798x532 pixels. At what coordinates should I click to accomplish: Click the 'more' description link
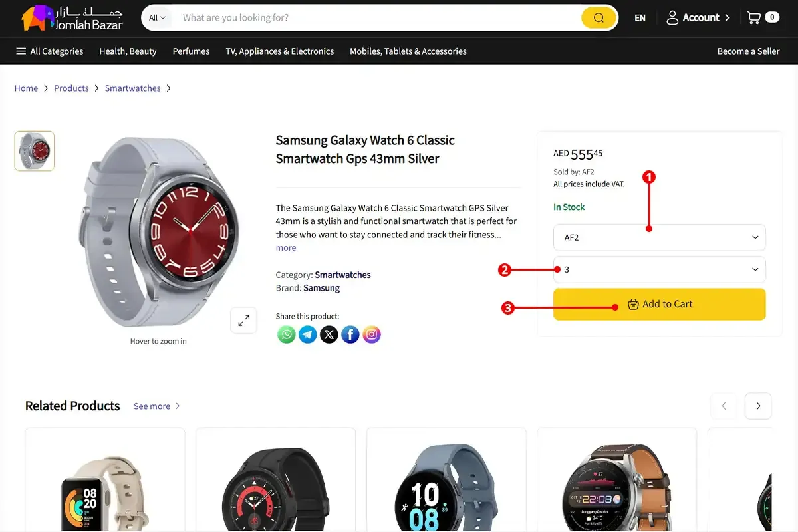286,248
